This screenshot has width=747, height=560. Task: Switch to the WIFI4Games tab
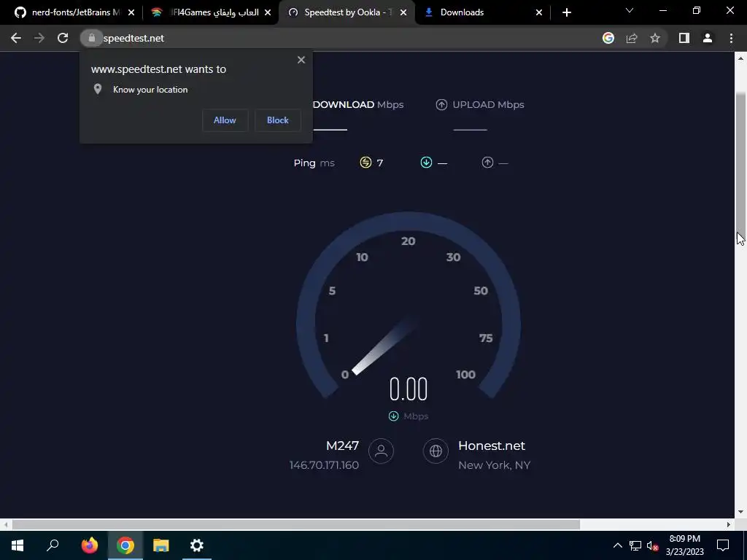point(209,12)
